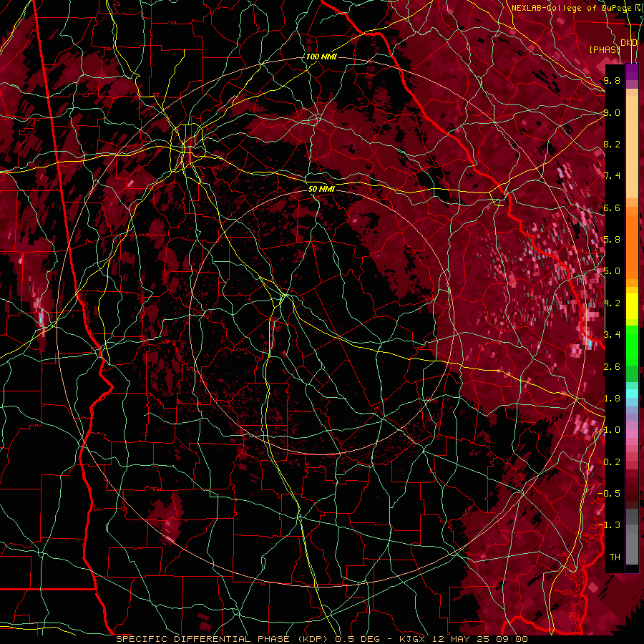
Task: Click the KJGX 12 MAY 25 09:00 timestamp
Action: [463, 639]
